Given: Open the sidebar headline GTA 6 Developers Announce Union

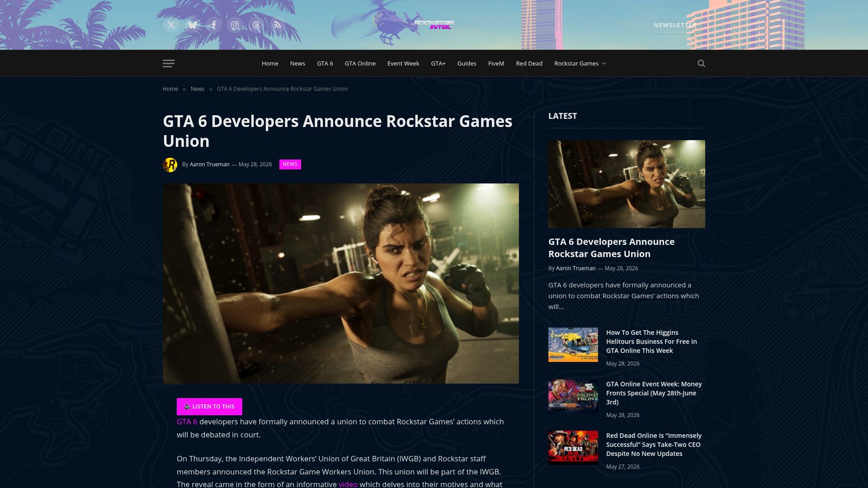Looking at the screenshot, I should [611, 248].
